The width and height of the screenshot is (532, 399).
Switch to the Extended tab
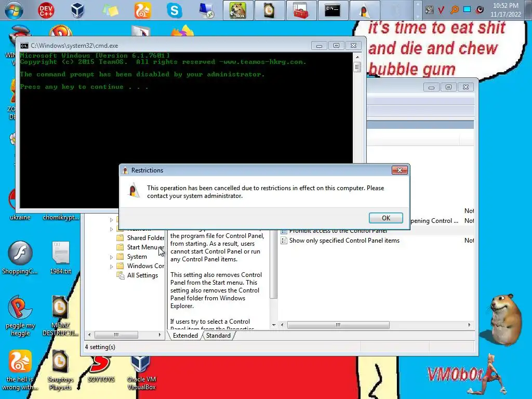[x=185, y=336]
